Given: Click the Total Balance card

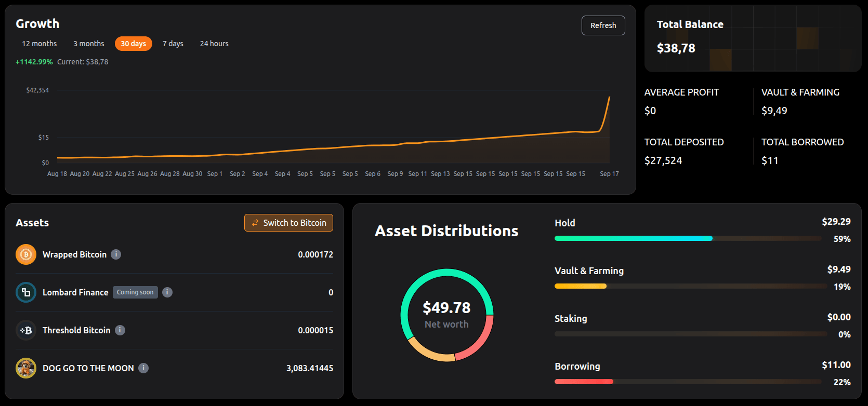Looking at the screenshot, I should click(753, 38).
